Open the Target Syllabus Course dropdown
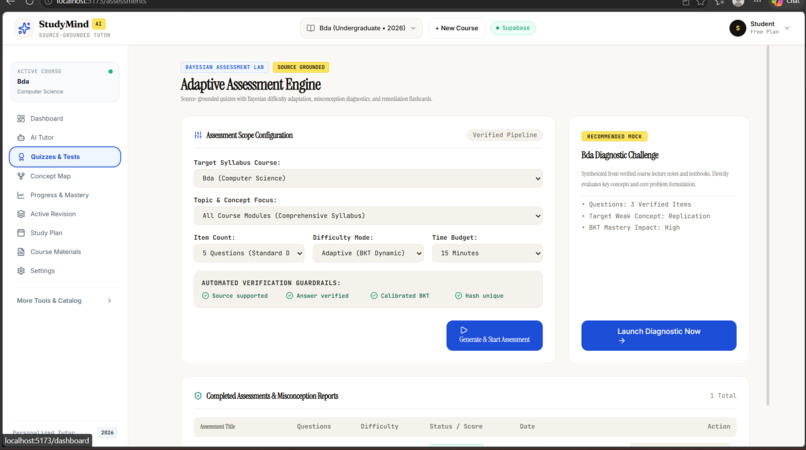This screenshot has width=806, height=450. pos(368,178)
